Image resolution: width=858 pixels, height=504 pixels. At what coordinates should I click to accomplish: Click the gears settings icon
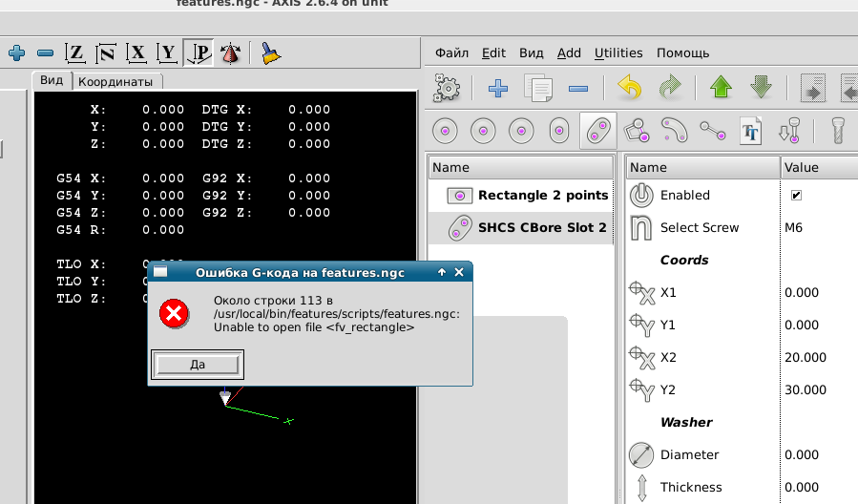(447, 88)
